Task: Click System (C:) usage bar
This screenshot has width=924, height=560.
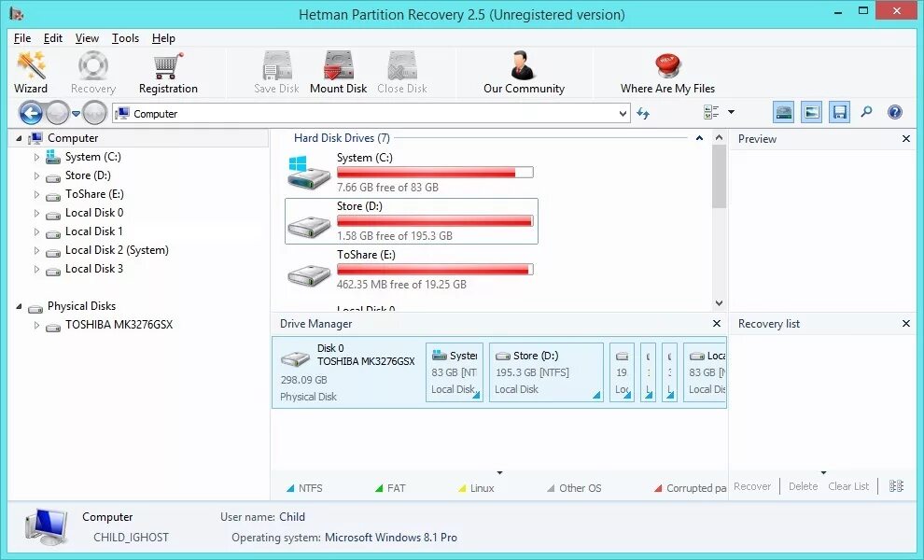Action: (435, 172)
